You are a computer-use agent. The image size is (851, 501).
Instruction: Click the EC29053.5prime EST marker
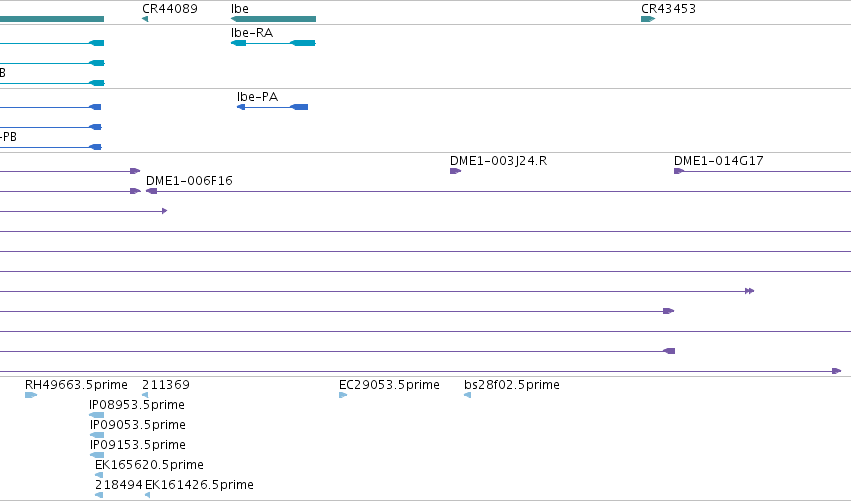[x=343, y=395]
